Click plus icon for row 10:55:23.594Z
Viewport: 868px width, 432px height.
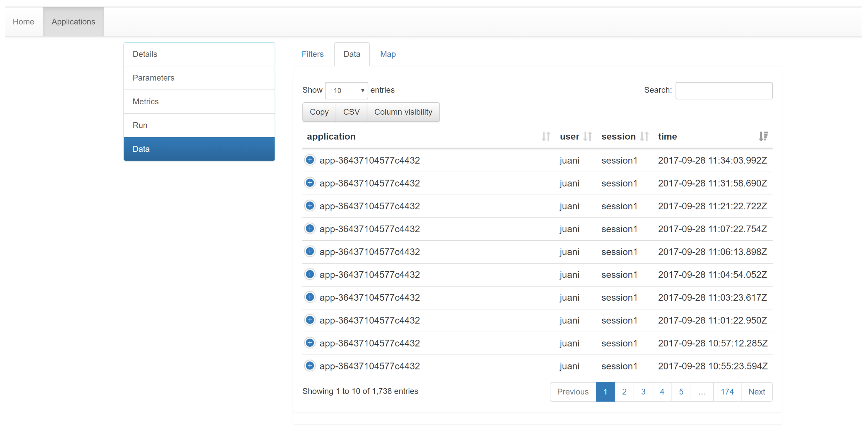[309, 366]
